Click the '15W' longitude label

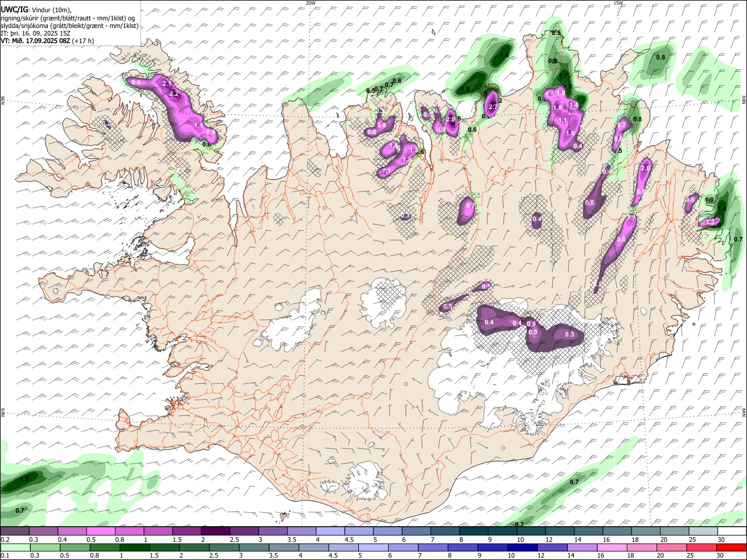(618, 3)
